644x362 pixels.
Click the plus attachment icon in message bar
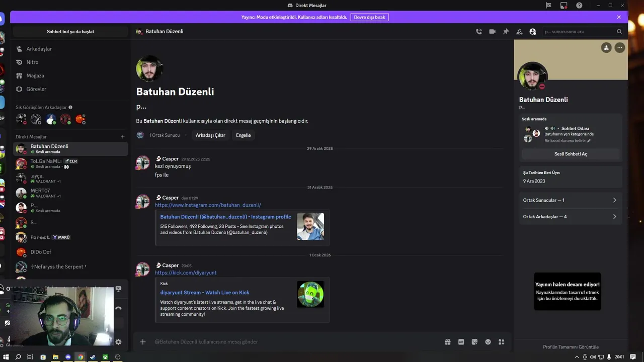click(x=143, y=342)
